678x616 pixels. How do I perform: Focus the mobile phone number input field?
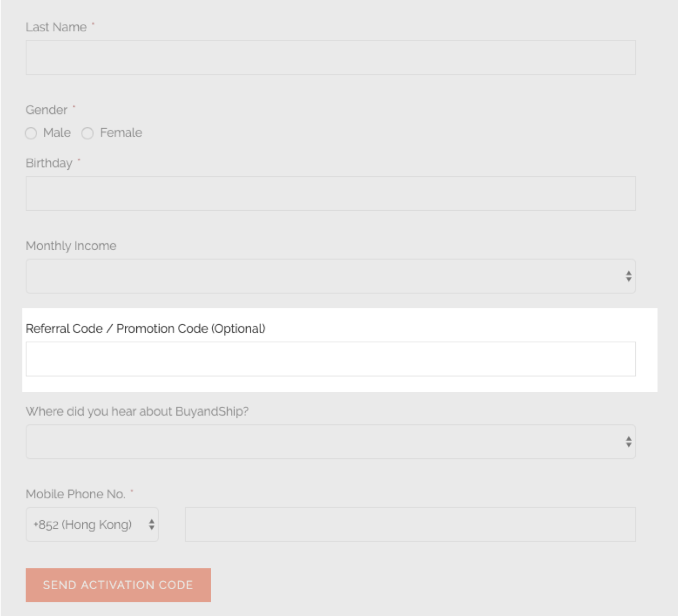coord(410,525)
